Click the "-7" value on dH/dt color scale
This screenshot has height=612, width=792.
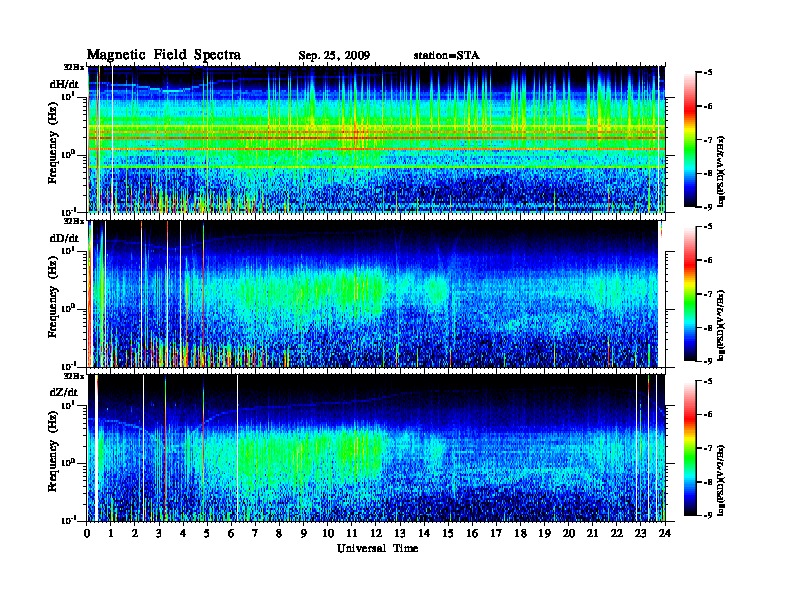(x=708, y=140)
